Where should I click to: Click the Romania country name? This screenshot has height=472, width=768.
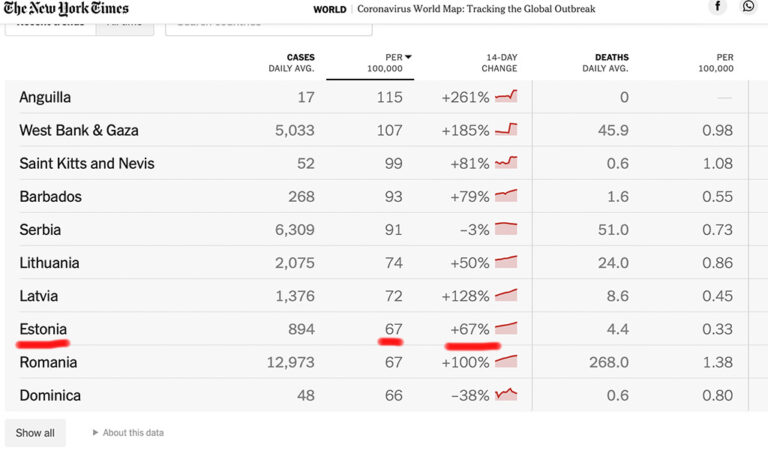click(48, 362)
